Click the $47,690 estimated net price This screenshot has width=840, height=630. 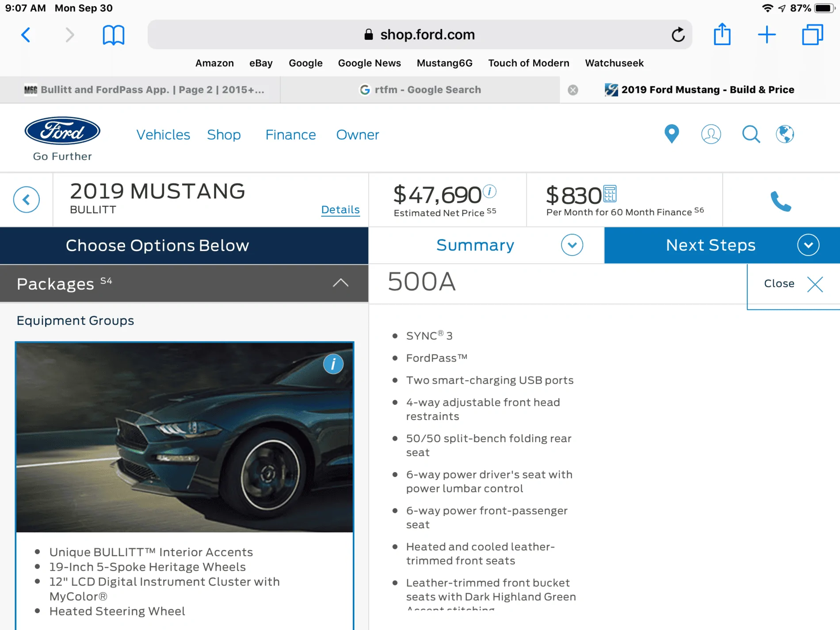(x=437, y=195)
